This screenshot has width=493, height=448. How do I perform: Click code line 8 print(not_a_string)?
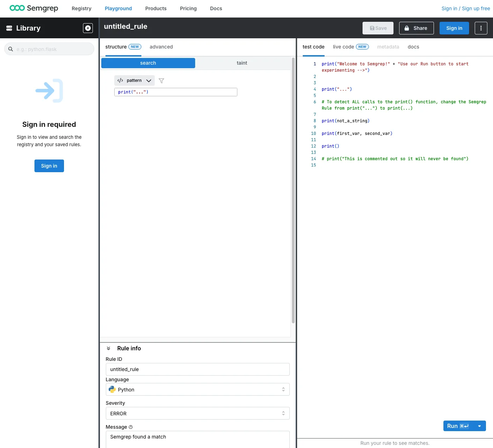click(x=346, y=121)
